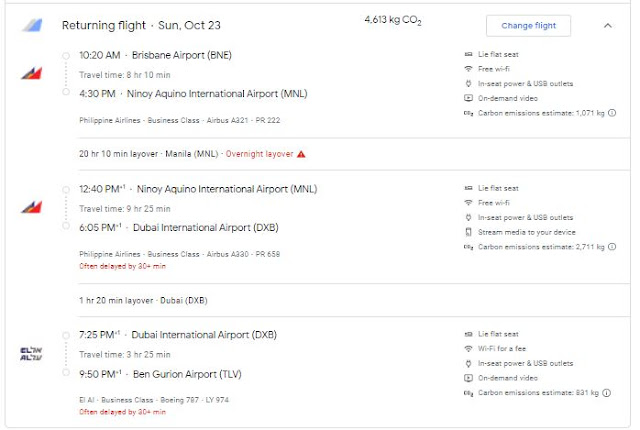This screenshot has height=430, width=640.
Task: Click the Stream media to your device icon
Action: point(468,232)
